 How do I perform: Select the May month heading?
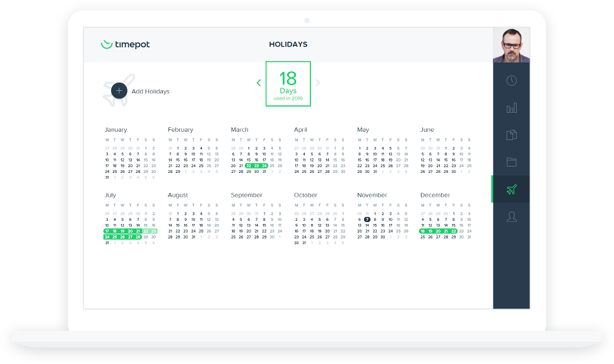click(363, 129)
